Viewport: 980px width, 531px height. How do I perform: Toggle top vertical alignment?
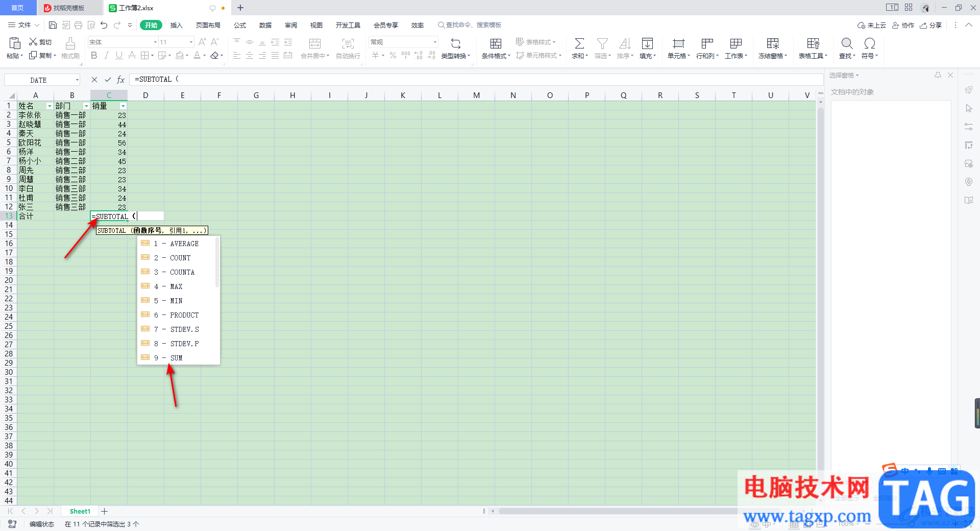point(237,42)
